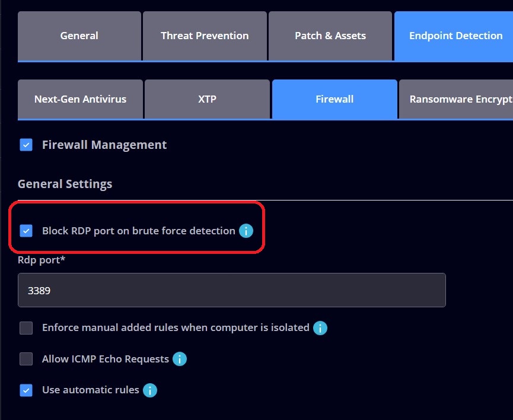Uncheck Block RDP port on brute force detection
The width and height of the screenshot is (513, 420).
tap(26, 231)
